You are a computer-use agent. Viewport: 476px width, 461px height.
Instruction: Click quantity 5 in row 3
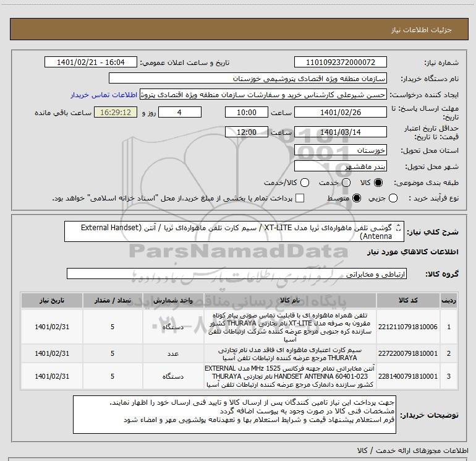point(113,376)
